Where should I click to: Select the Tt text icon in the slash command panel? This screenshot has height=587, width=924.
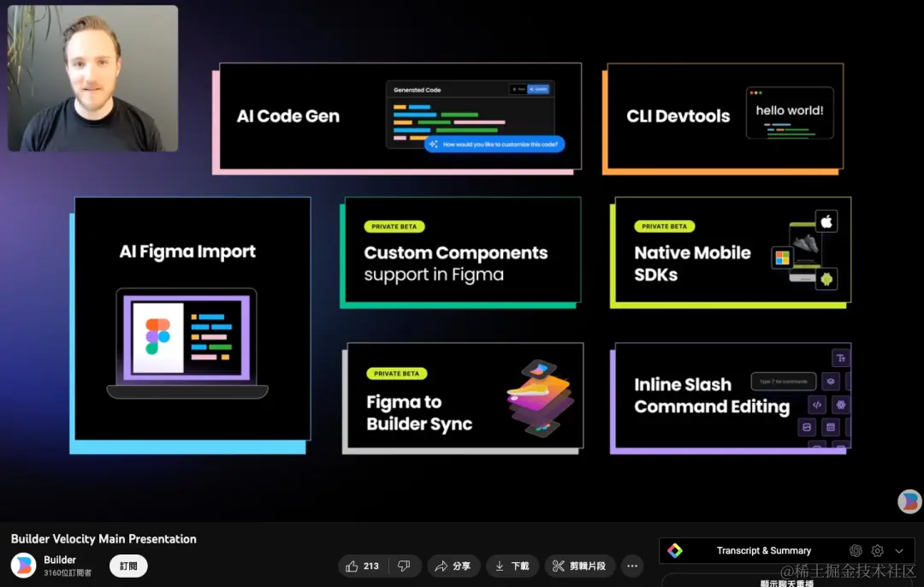click(x=842, y=358)
